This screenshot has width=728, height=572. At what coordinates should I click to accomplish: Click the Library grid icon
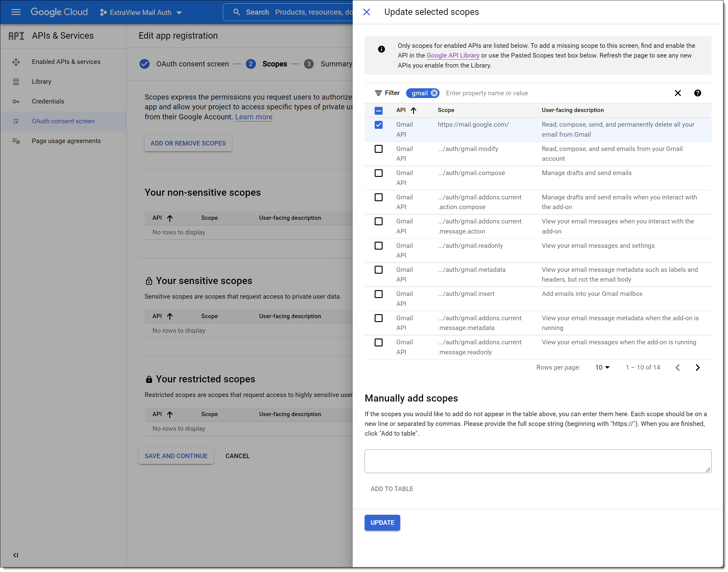[16, 82]
